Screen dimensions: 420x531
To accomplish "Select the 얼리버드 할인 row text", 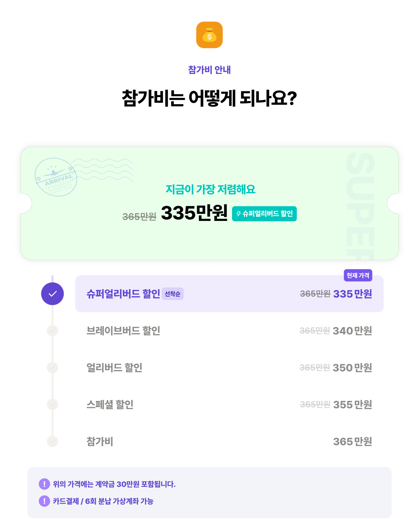I will (114, 368).
